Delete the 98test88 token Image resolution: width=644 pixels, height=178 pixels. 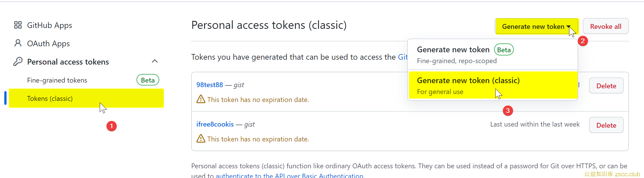(606, 86)
